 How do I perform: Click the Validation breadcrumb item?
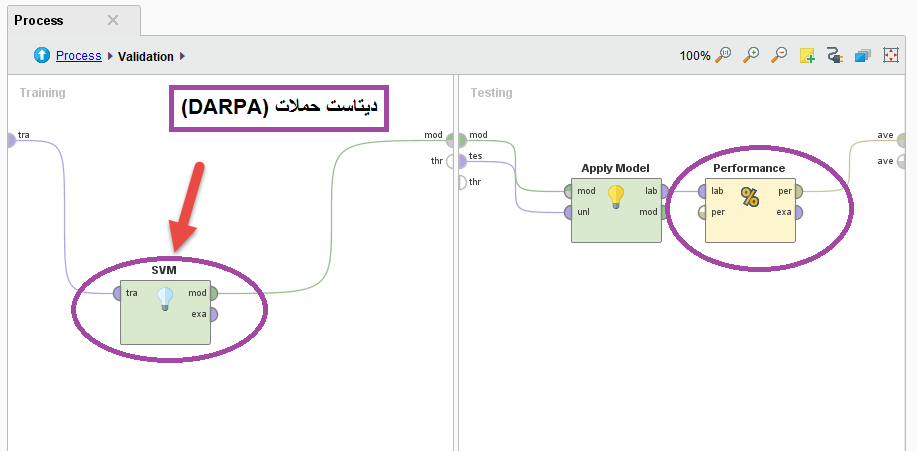click(x=146, y=57)
